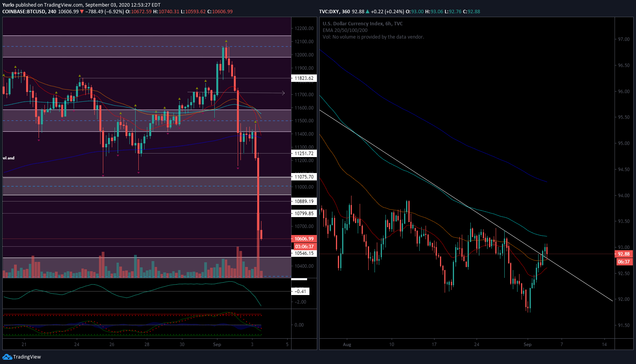
Task: Click the 11251.72 price level label
Action: (x=304, y=153)
